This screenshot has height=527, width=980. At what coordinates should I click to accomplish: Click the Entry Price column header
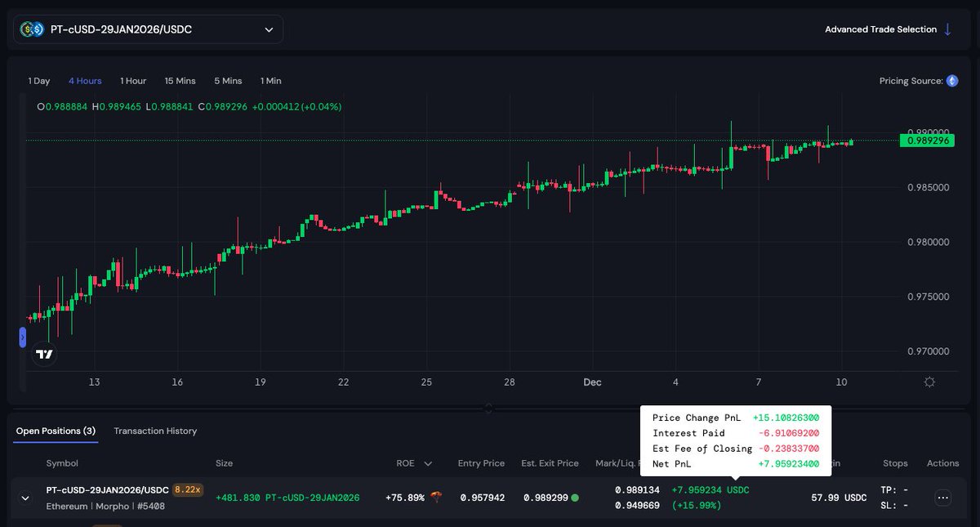coord(481,463)
